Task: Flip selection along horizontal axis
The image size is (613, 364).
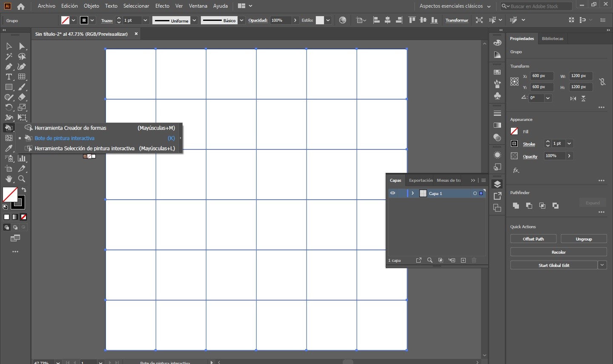Action: 573,98
